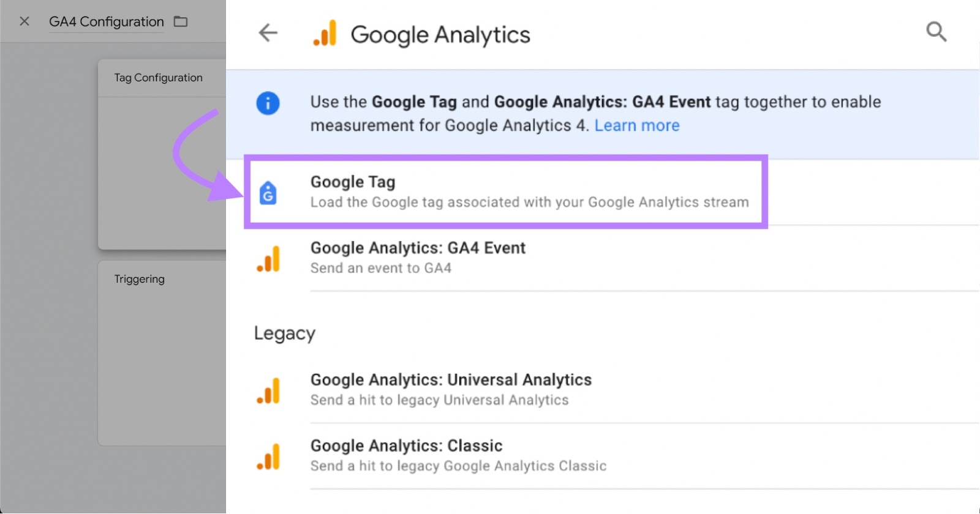Select the legacy Universal Analytics tag
Viewport: 980px width, 514px height.
click(x=451, y=379)
